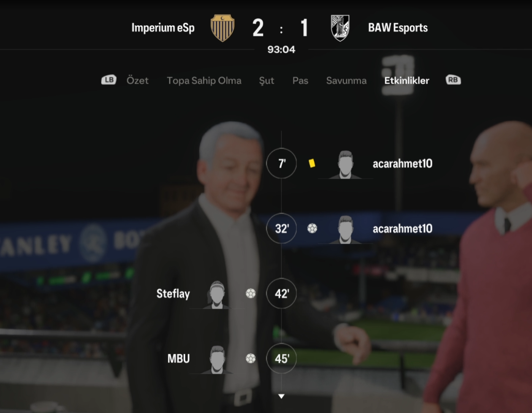Click the 7' minute marker
The image size is (532, 413).
[281, 163]
